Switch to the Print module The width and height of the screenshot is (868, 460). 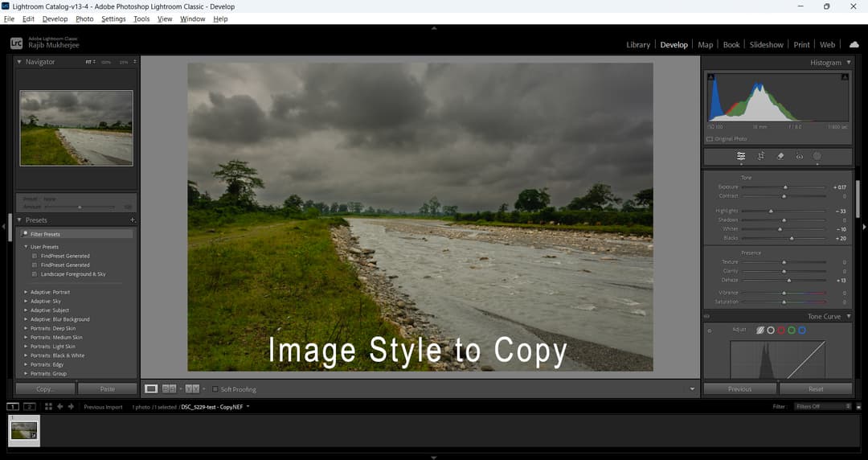pos(801,45)
